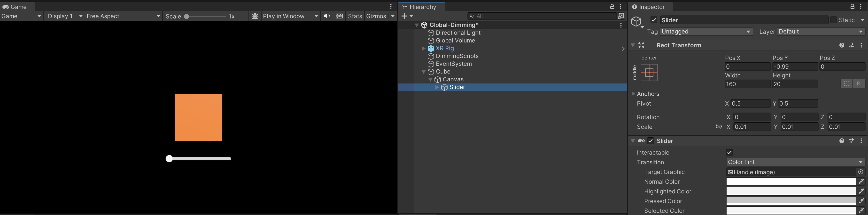Select XR Rig prefab in Hierarchy
868x215 pixels.
(444, 48)
